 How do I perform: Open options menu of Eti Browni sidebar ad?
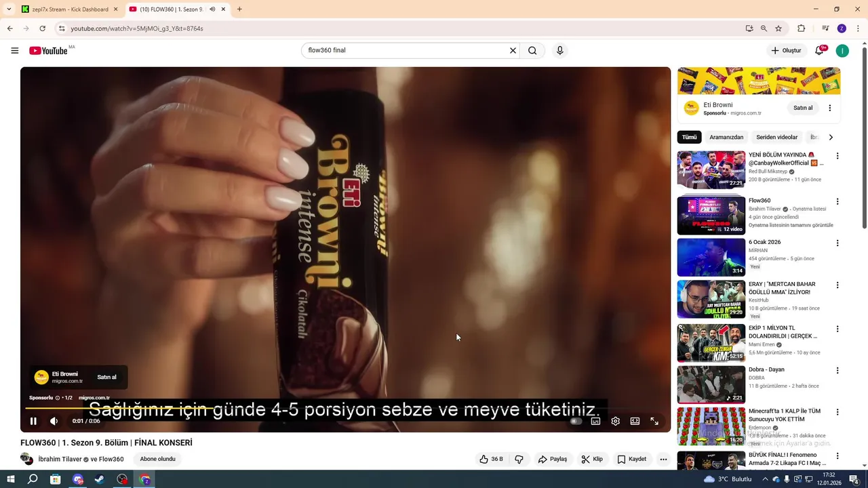tap(829, 108)
